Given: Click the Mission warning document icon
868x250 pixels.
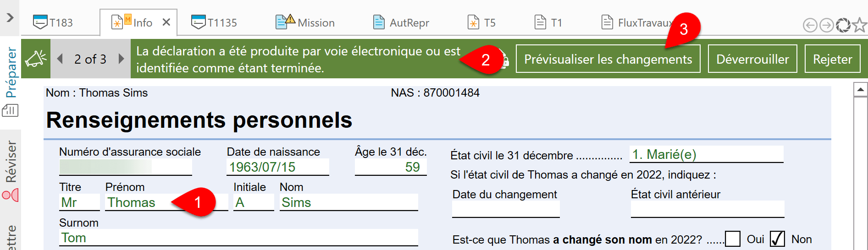Looking at the screenshot, I should 285,22.
